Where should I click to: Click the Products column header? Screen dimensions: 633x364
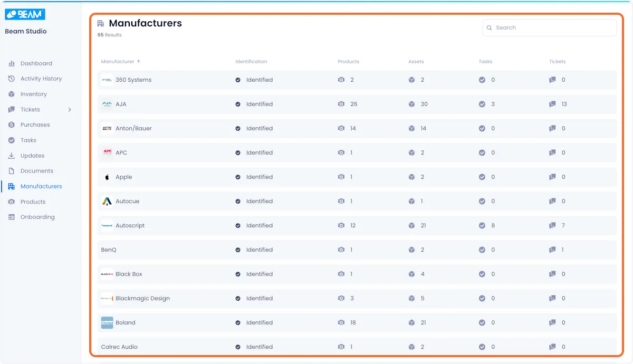pos(348,62)
